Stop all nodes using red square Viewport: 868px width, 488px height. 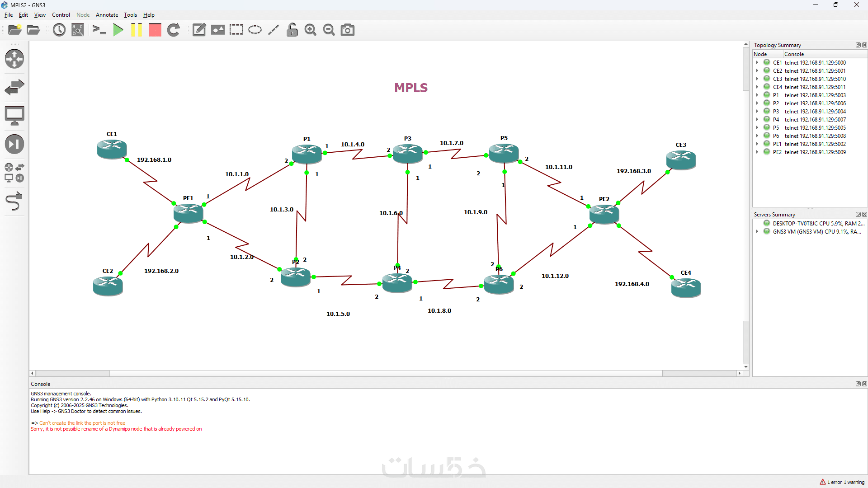[155, 30]
